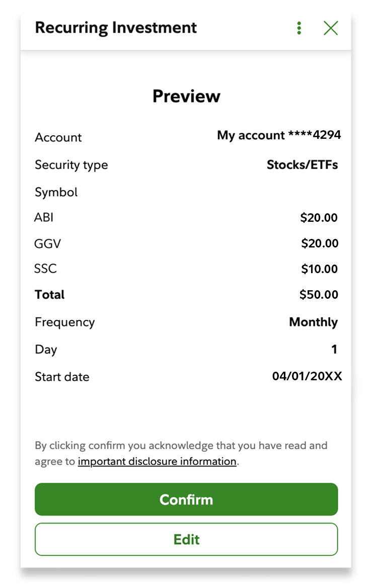The height and width of the screenshot is (588, 372).
Task: Select the GGV symbol row label
Action: tap(47, 244)
